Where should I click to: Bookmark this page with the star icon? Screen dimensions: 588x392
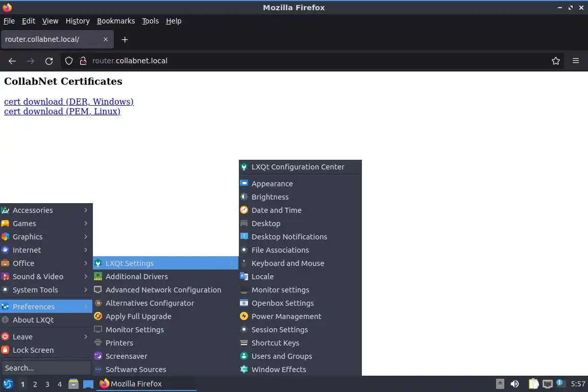(x=556, y=61)
